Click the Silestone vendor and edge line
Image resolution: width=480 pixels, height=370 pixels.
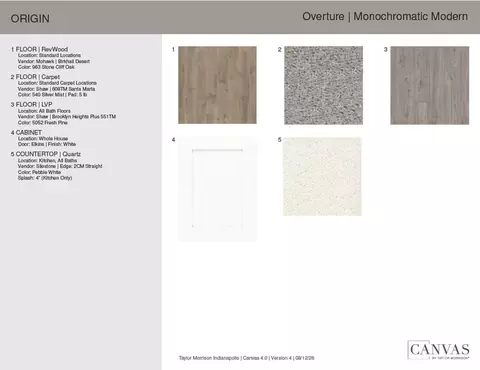pyautogui.click(x=60, y=166)
